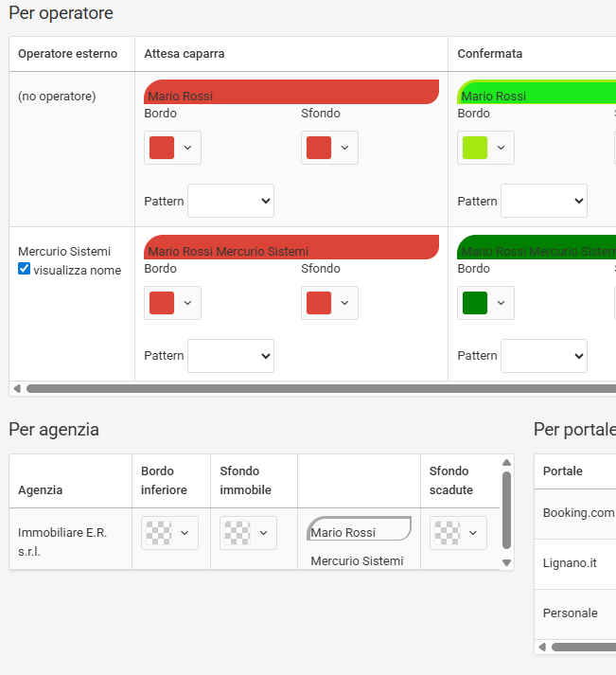Viewport: 616px width, 675px height.
Task: Open Bordo color picker for no operatore Attesa caparra
Action: tap(172, 148)
